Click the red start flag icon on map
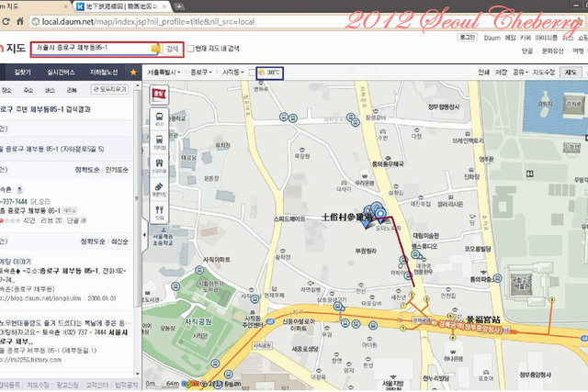 click(x=159, y=94)
